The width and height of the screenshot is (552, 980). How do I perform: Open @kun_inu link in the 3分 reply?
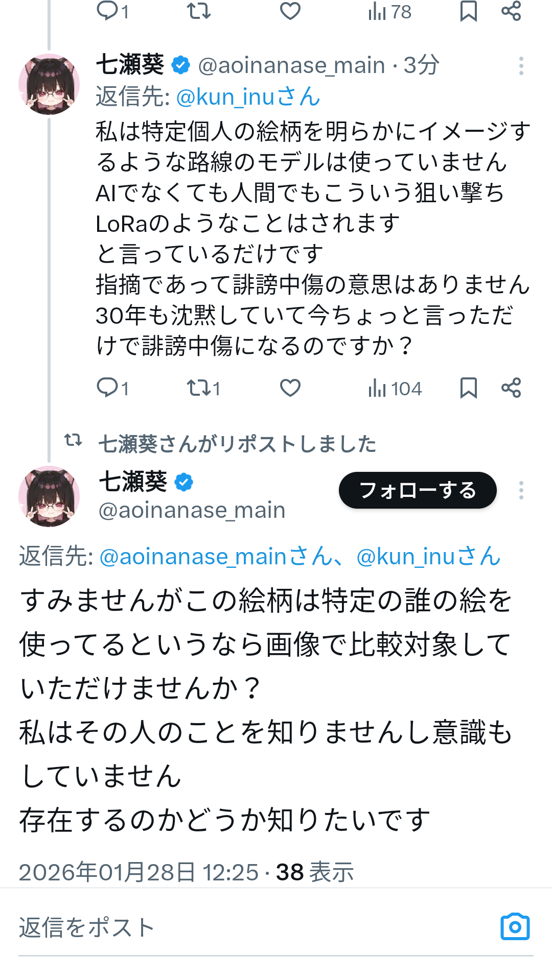pos(248,97)
